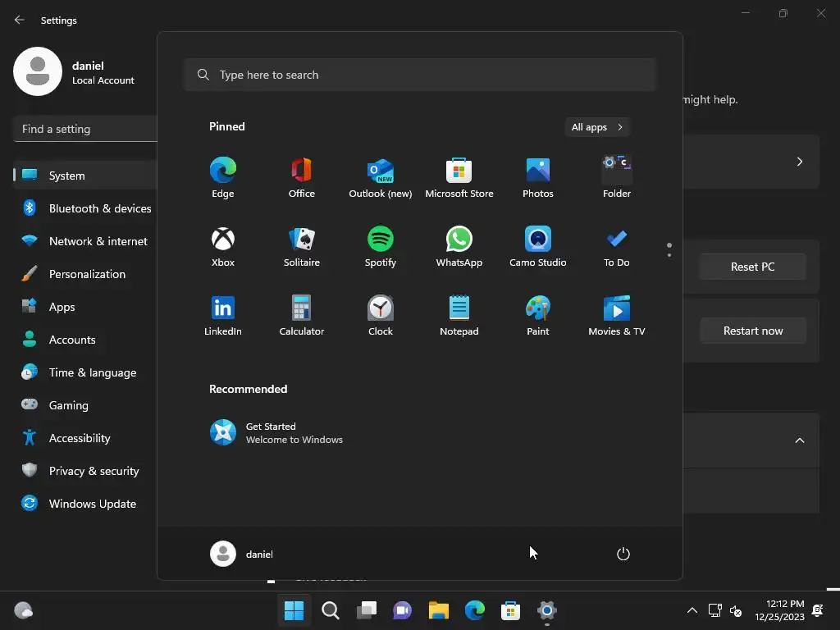840x630 pixels.
Task: Open weather widget on taskbar
Action: (24, 610)
